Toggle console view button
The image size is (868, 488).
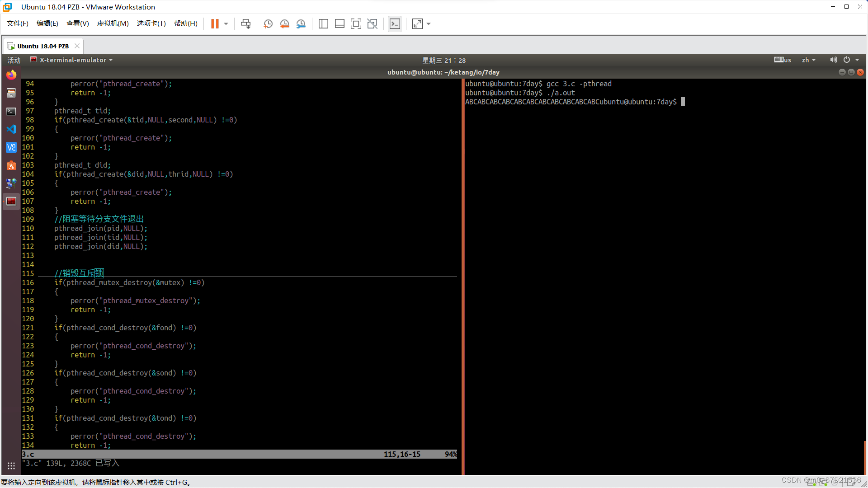click(395, 24)
